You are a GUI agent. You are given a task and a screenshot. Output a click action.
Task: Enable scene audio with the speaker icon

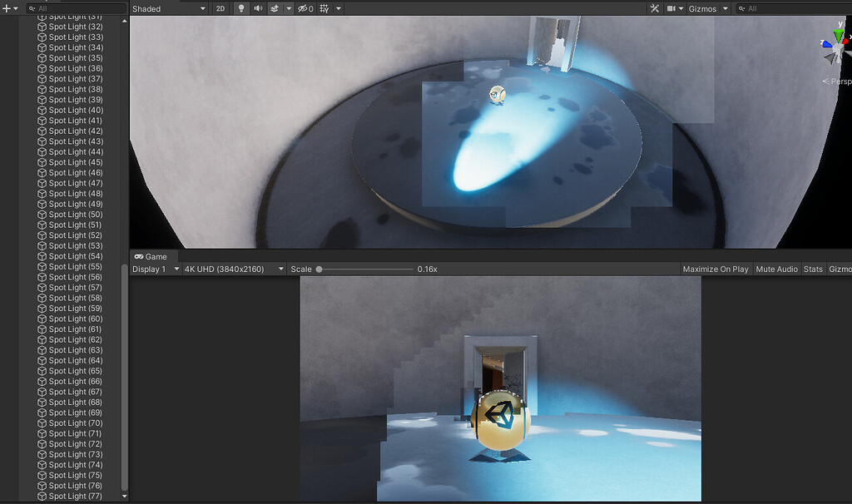click(258, 8)
